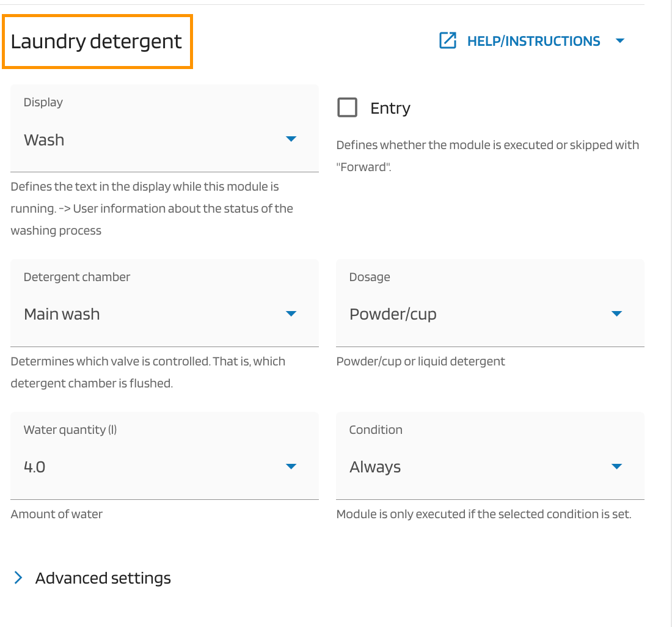Click the Entry checkbox label text
The height and width of the screenshot is (627, 672).
pos(390,108)
